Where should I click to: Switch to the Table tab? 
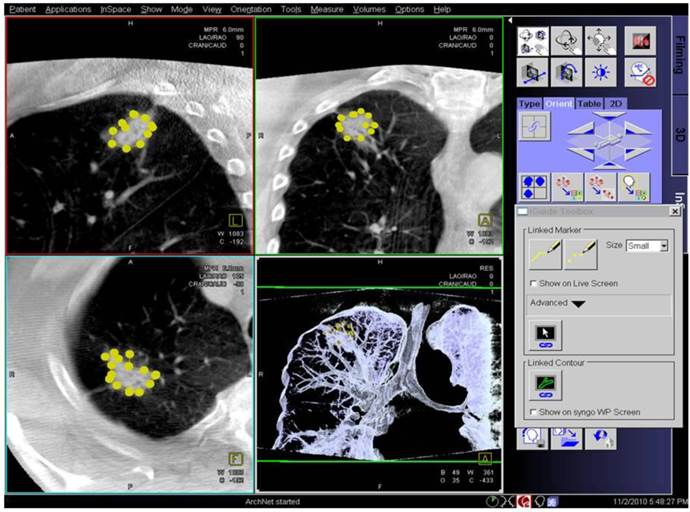(590, 103)
